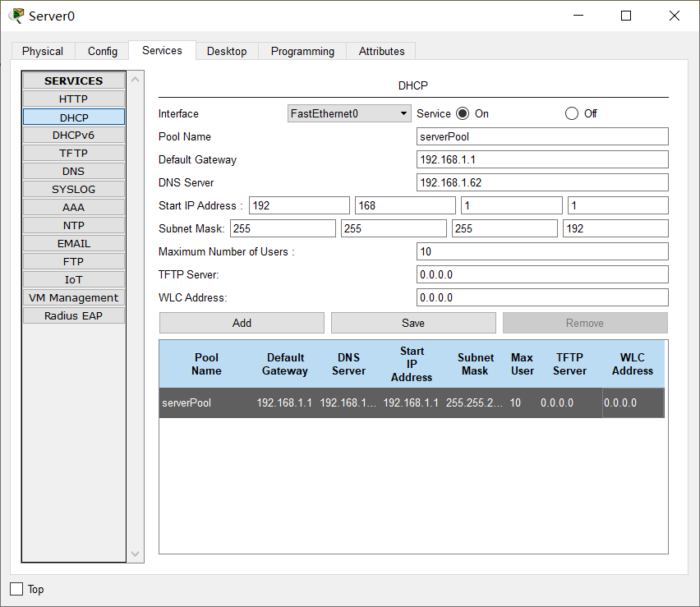The width and height of the screenshot is (700, 607).
Task: Open the Radius EAP service
Action: click(x=74, y=316)
